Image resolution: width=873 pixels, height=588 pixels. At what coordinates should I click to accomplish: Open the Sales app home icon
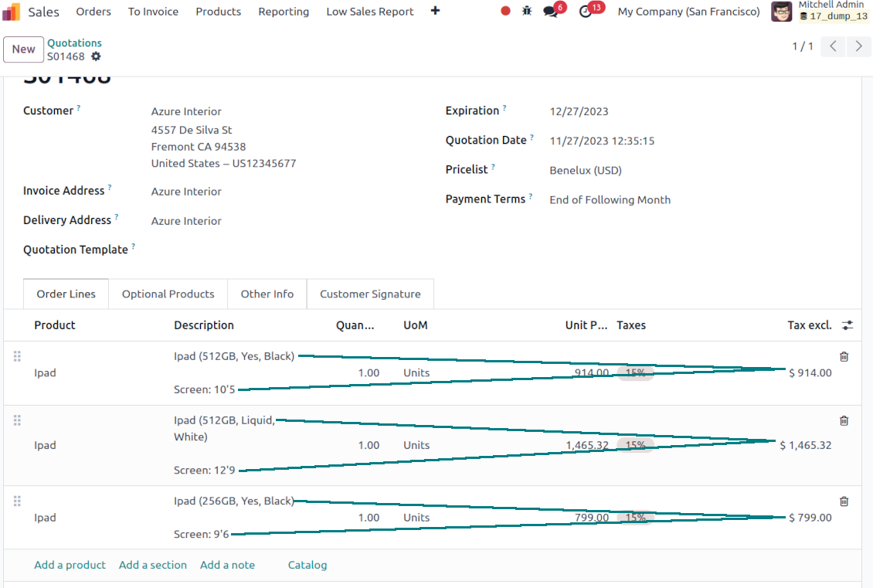pyautogui.click(x=11, y=12)
